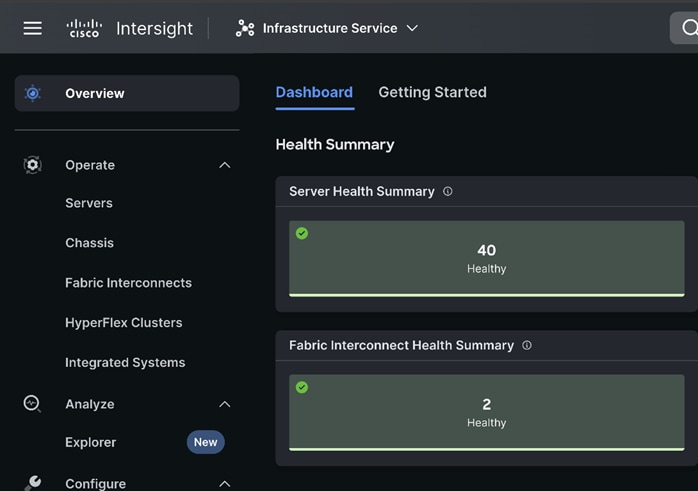Click the Operate section label

[x=90, y=165]
